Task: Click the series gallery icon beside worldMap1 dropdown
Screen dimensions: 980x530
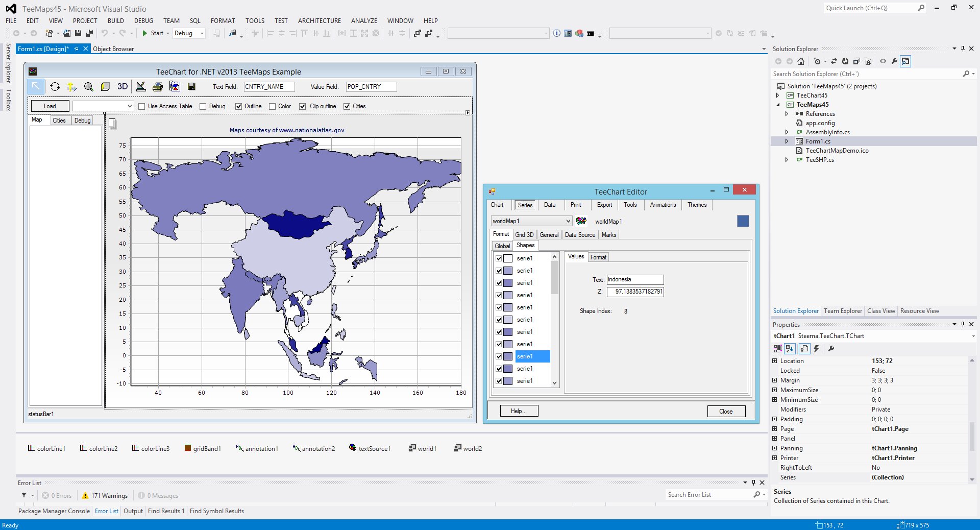Action: coord(581,221)
